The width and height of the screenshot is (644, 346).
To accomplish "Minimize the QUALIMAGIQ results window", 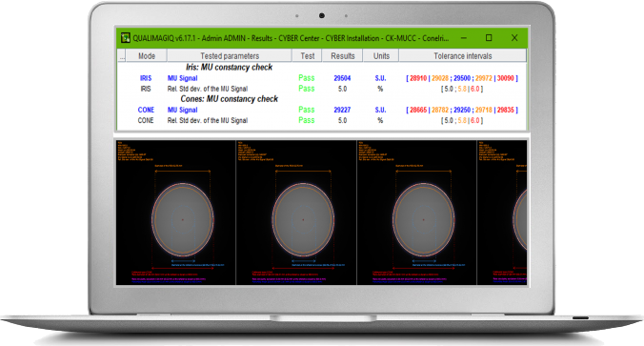I will coord(464,38).
